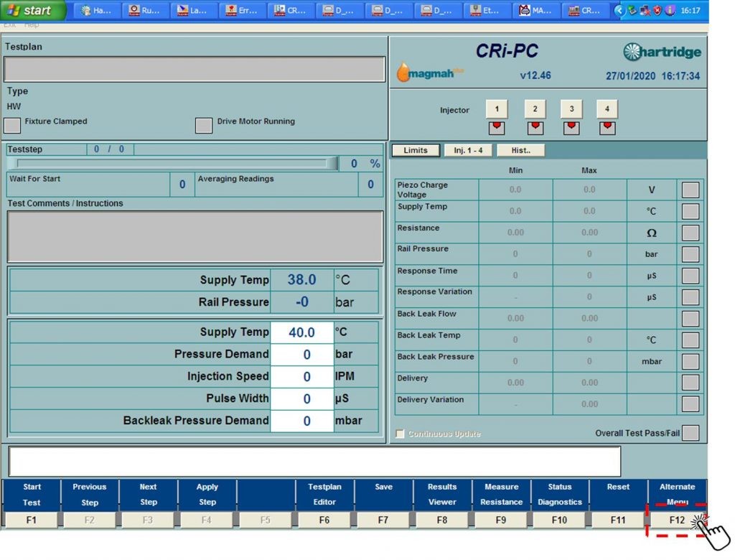The width and height of the screenshot is (735, 560).
Task: Tick the Piezo Charge Voltage row checkbox
Action: [x=690, y=190]
